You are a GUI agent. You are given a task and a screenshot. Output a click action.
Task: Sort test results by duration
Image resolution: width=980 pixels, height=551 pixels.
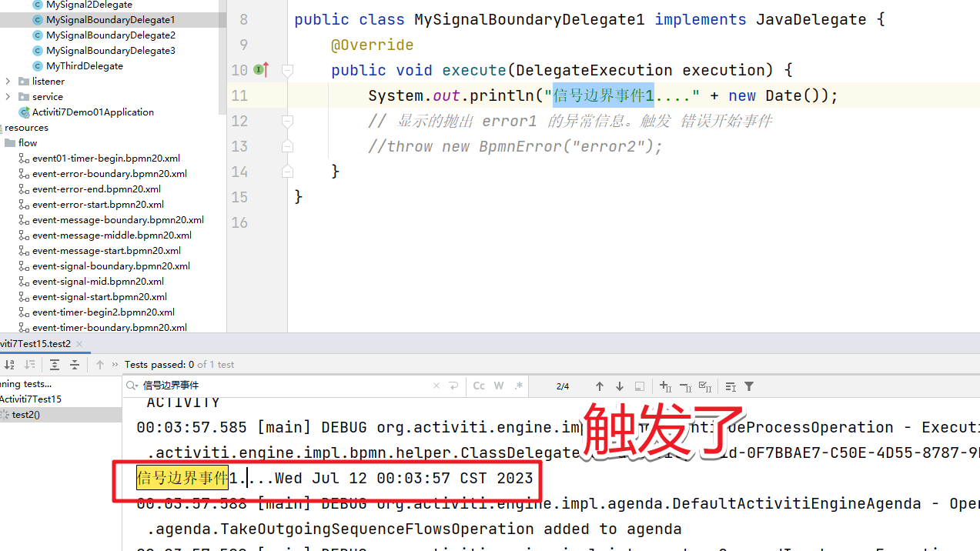[29, 365]
